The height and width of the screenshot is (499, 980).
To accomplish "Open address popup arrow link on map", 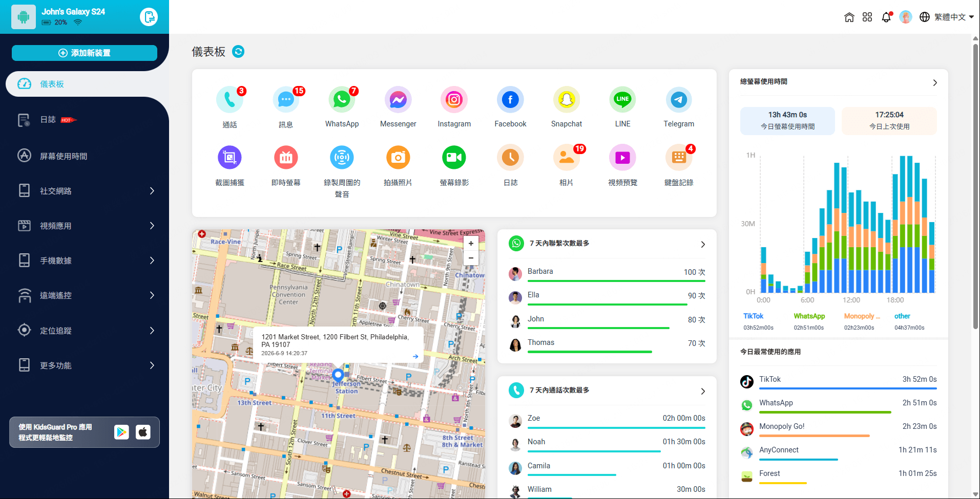I will pyautogui.click(x=415, y=356).
